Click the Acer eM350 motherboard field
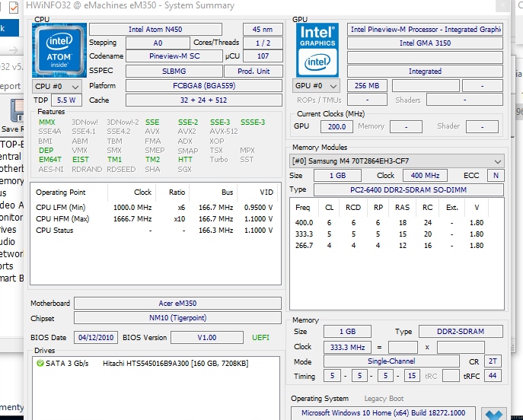523x420 pixels. point(177,304)
